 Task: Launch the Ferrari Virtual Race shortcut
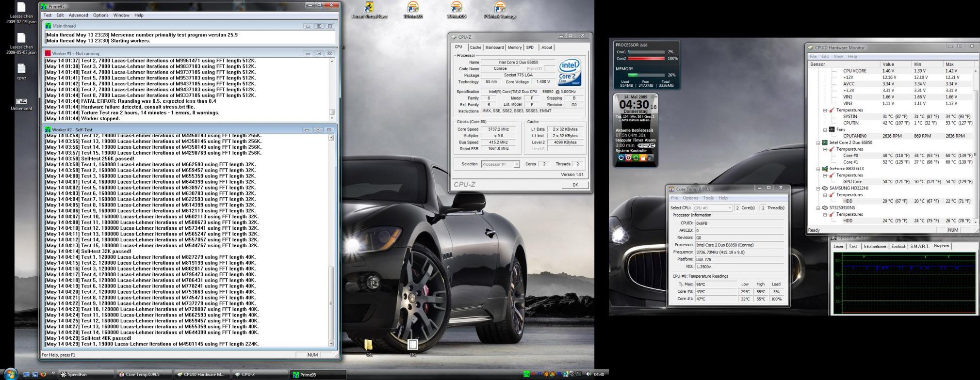click(x=369, y=9)
